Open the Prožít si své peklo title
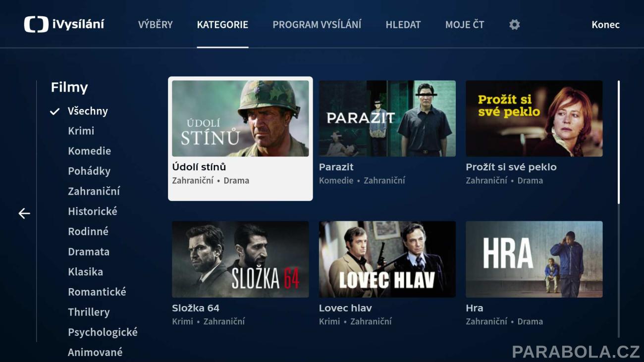Image resolution: width=644 pixels, height=362 pixels. coord(511,167)
